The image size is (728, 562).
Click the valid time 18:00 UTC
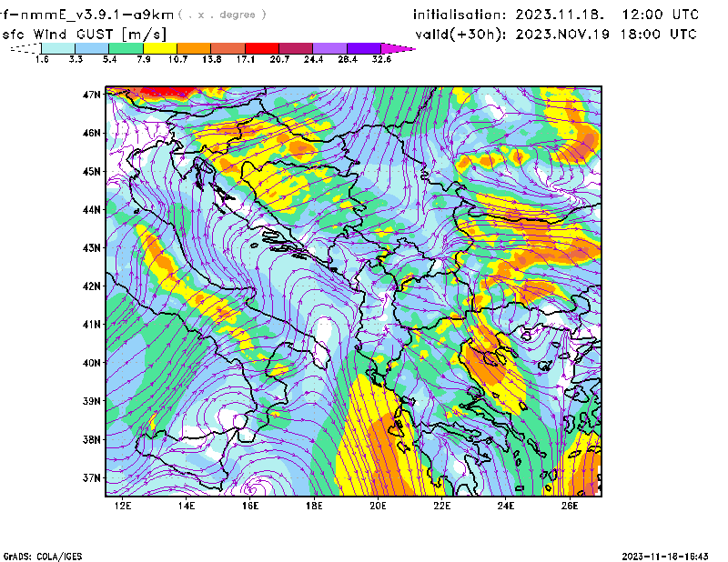(659, 35)
